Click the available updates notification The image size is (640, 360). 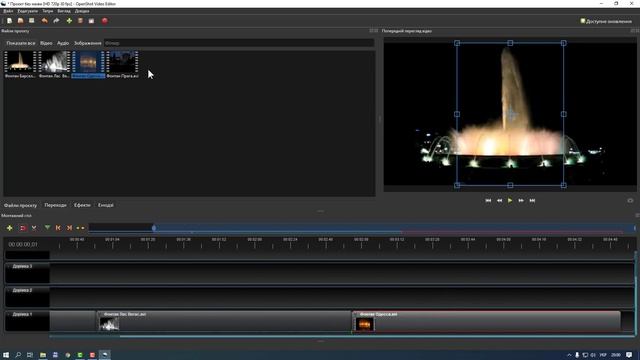pos(606,21)
